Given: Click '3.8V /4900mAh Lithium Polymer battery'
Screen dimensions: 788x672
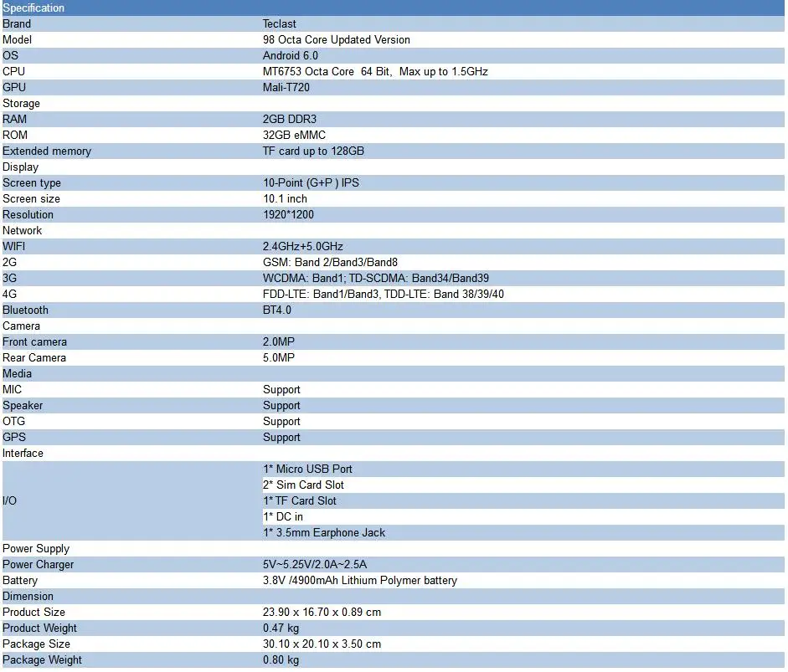Looking at the screenshot, I should point(360,581).
